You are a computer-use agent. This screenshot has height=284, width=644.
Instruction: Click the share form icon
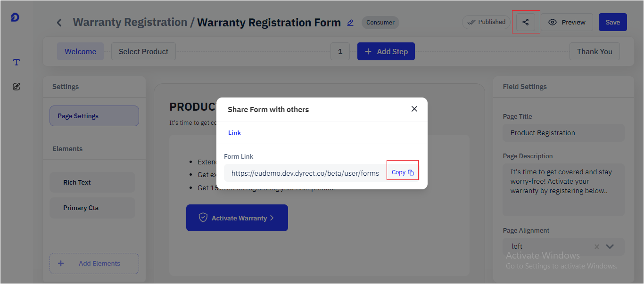526,22
